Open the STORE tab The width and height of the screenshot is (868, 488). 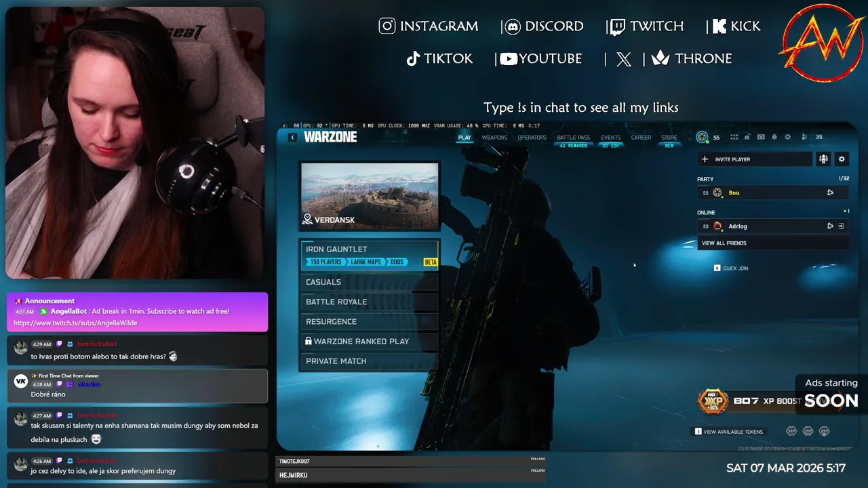click(669, 138)
